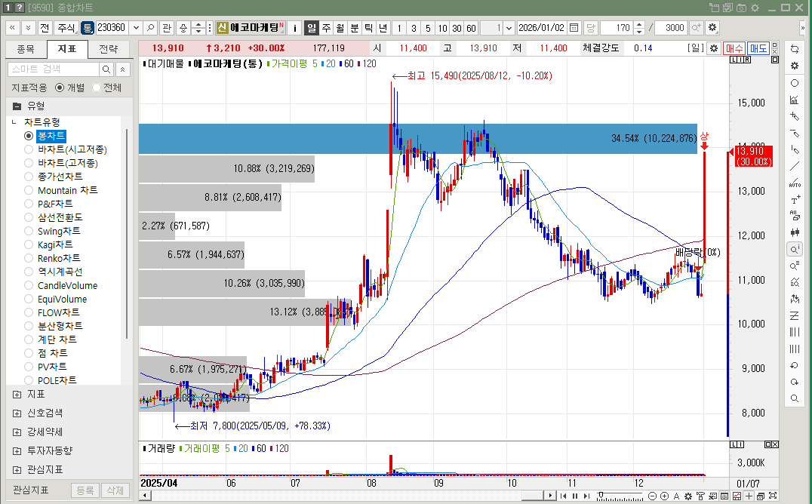This screenshot has width=812, height=504.
Task: Click the zoom-in plus circle icon at bottom
Action: pyautogui.click(x=664, y=496)
